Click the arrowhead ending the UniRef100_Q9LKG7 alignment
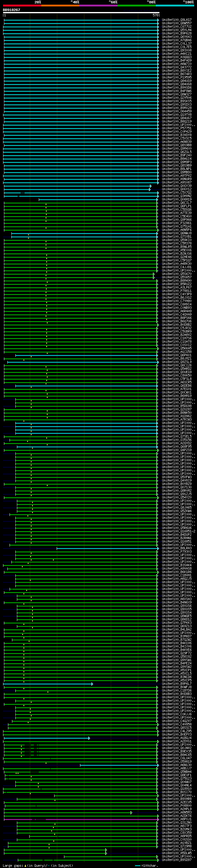This screenshot has width=197, height=868. (158, 20)
